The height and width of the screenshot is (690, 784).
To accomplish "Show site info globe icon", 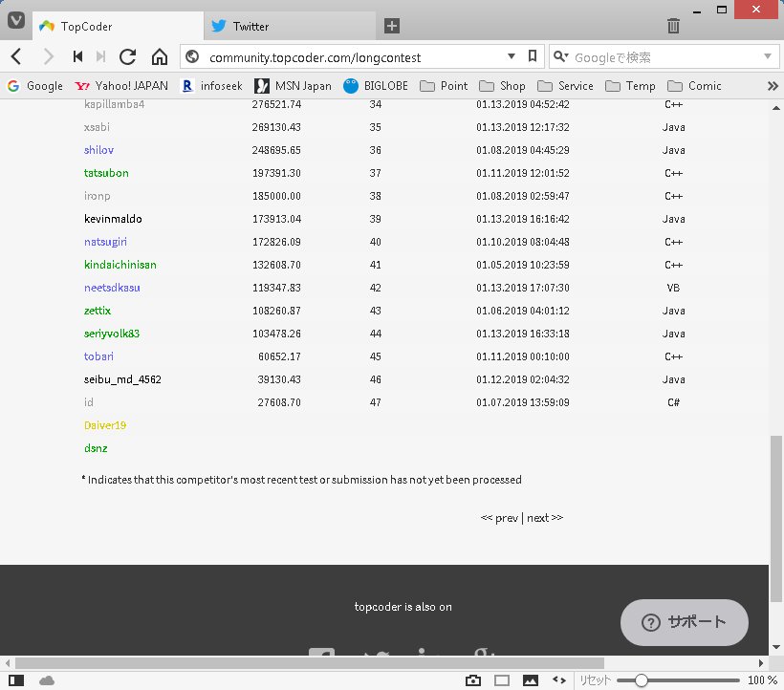I will click(192, 56).
